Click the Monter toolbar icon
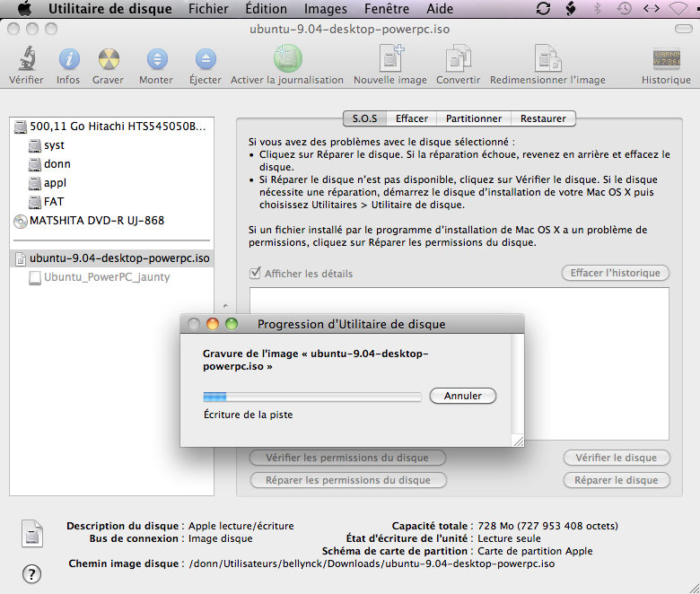 pos(157,59)
